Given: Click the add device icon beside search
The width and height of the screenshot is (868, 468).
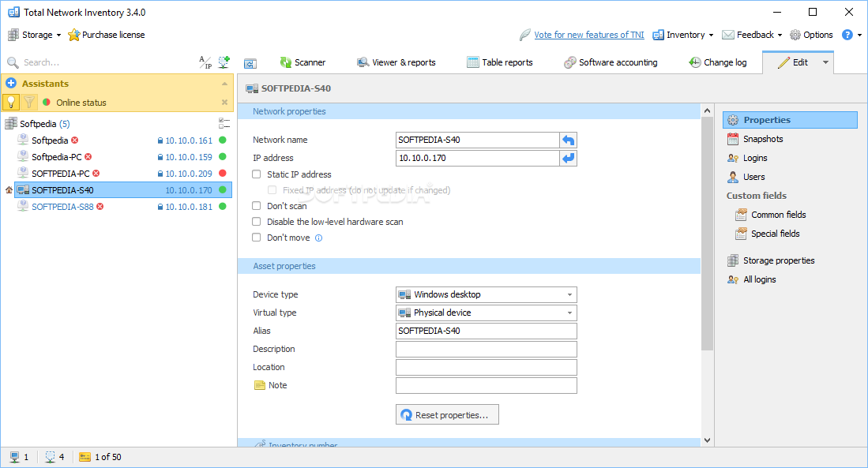Looking at the screenshot, I should click(224, 62).
